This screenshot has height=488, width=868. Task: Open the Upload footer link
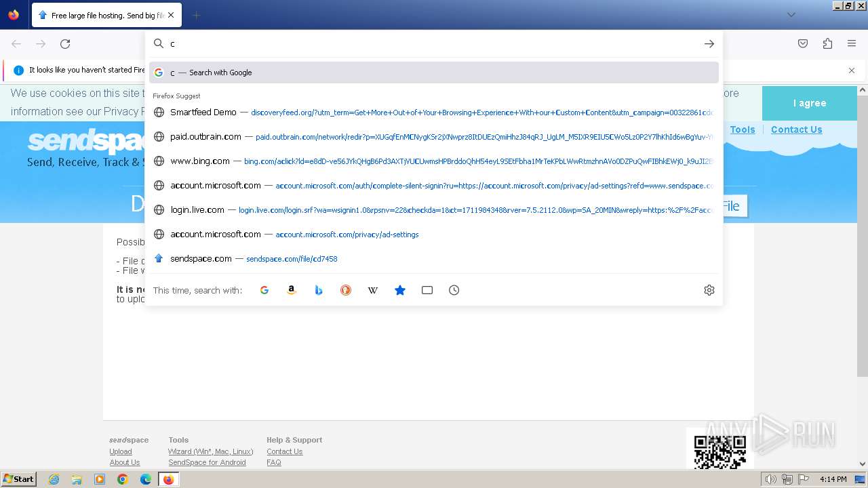[x=121, y=451]
